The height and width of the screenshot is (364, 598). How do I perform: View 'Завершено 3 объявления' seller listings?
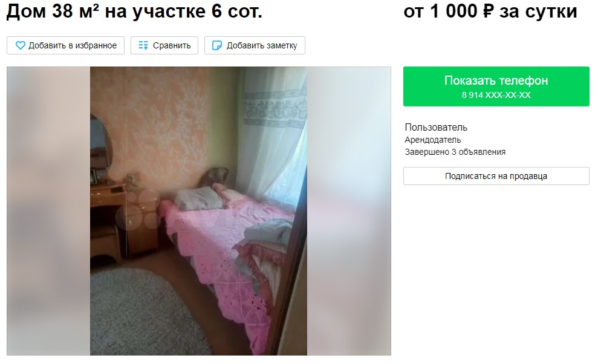pyautogui.click(x=455, y=152)
